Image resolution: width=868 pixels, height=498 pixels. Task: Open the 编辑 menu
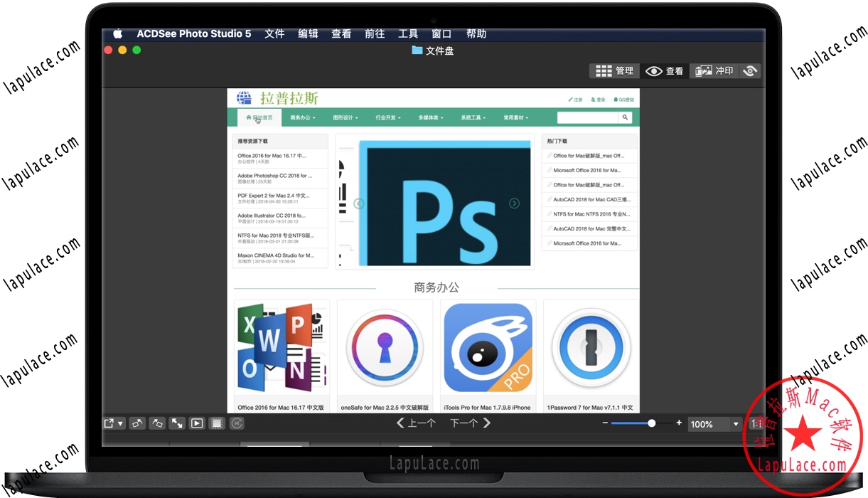coord(308,33)
